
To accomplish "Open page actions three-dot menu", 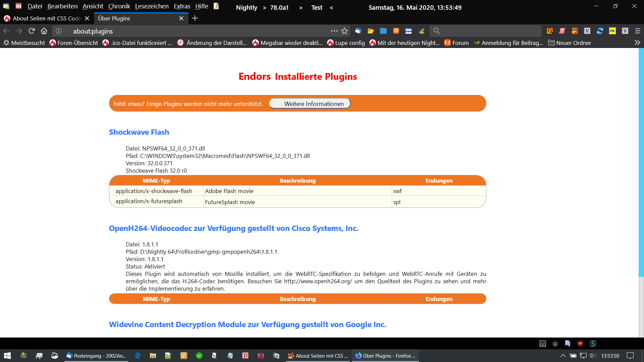I will (334, 31).
